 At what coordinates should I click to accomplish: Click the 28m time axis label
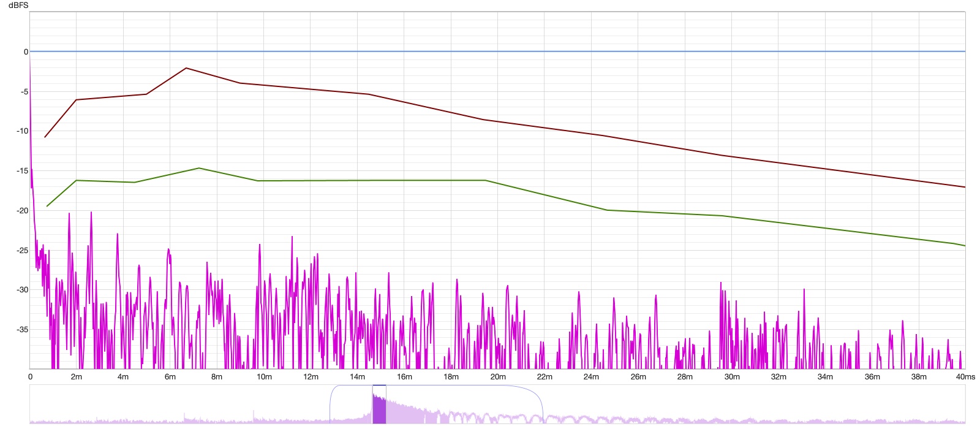(685, 376)
